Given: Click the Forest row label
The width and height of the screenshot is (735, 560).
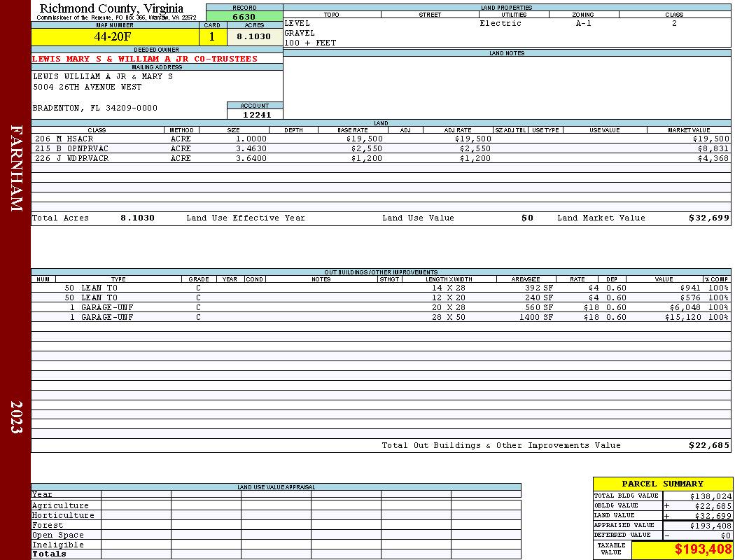Looking at the screenshot, I should coord(48,525).
